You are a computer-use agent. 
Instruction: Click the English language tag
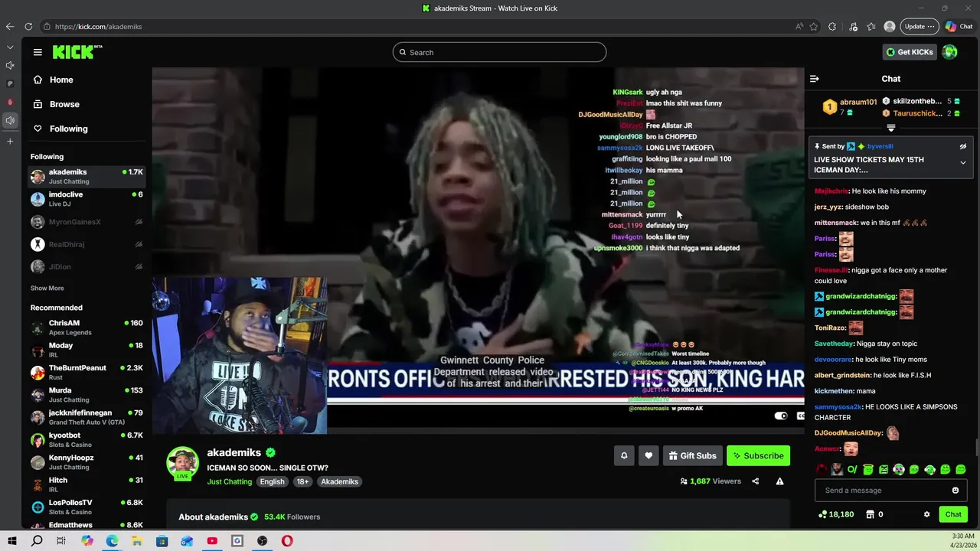coord(272,481)
